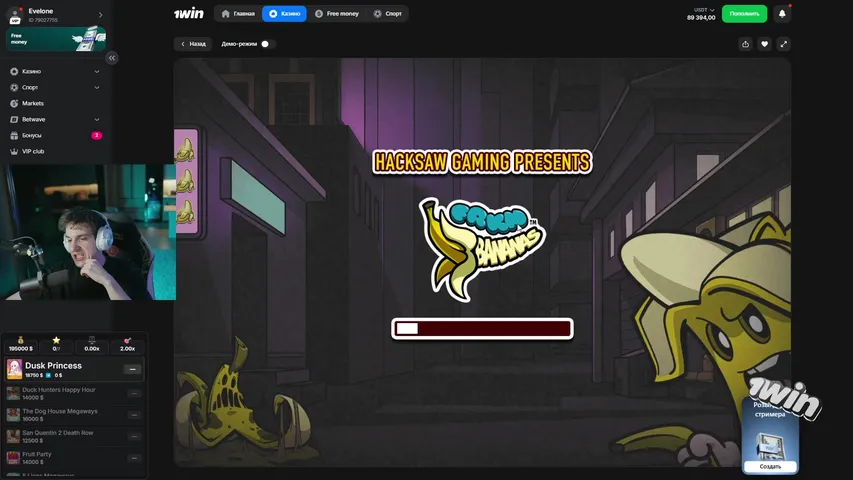Image resolution: width=853 pixels, height=480 pixels.
Task: Click the Markets sidebar icon
Action: pos(14,103)
